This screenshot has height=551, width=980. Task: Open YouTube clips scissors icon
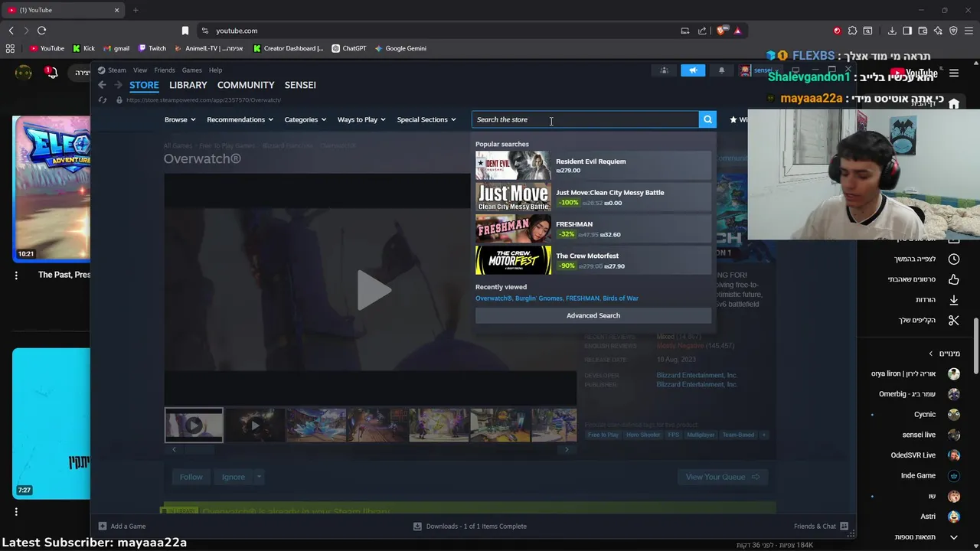(x=953, y=320)
